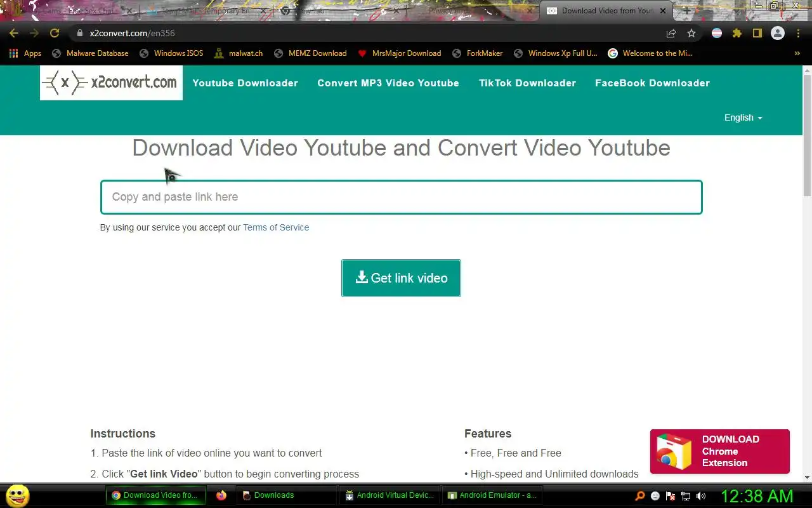Open Firefox from the taskbar
The image size is (812, 508).
[x=221, y=495]
